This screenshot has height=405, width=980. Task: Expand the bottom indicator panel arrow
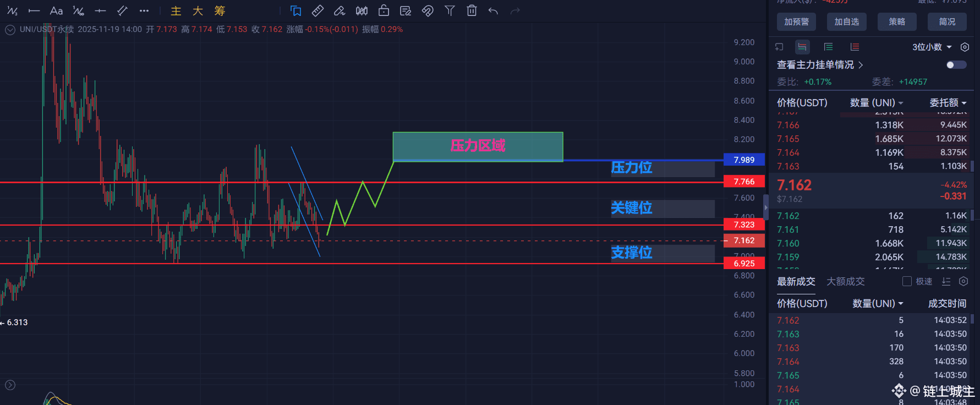[x=10, y=385]
